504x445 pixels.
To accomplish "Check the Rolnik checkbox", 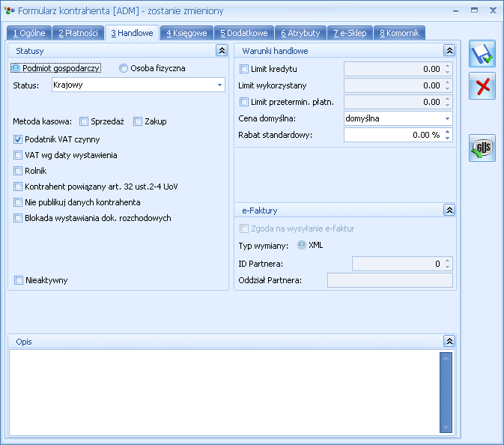I will [x=18, y=171].
